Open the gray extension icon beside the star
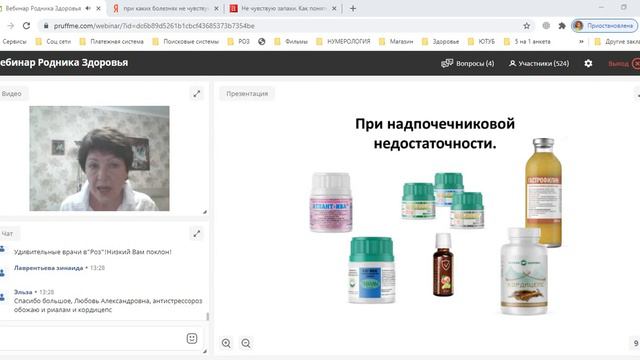Screen dimensions: 640x360 (x=546, y=26)
